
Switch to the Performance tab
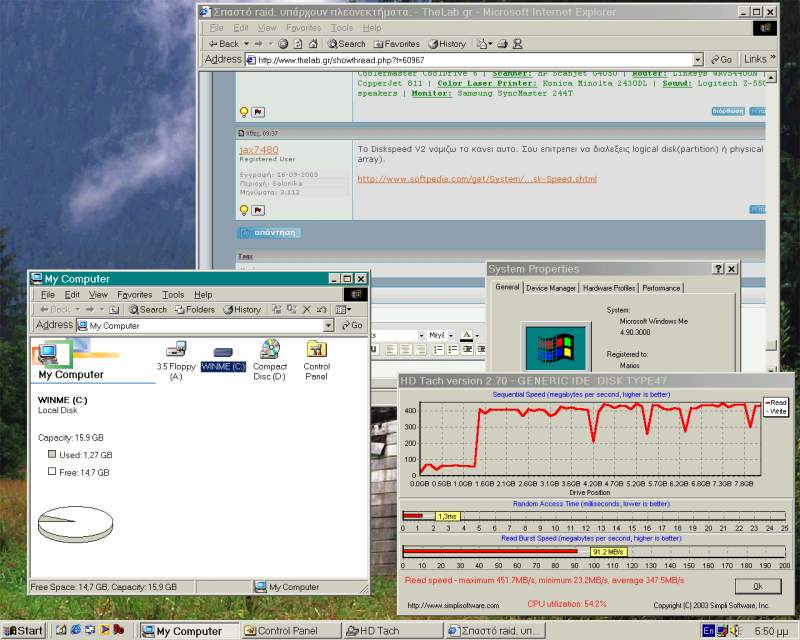click(661, 288)
